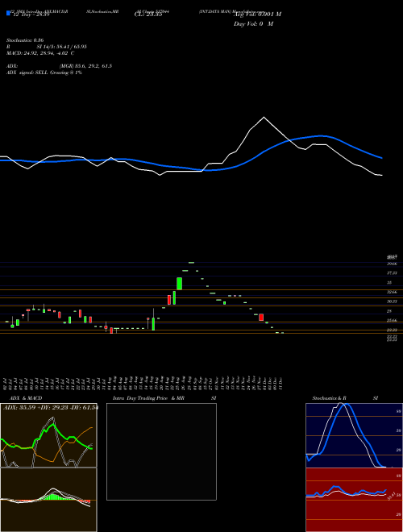Click the 'Intra Day Trading Price & MR' title
Image resolution: width=403 pixels, height=532 pixels.
[x=148, y=398]
